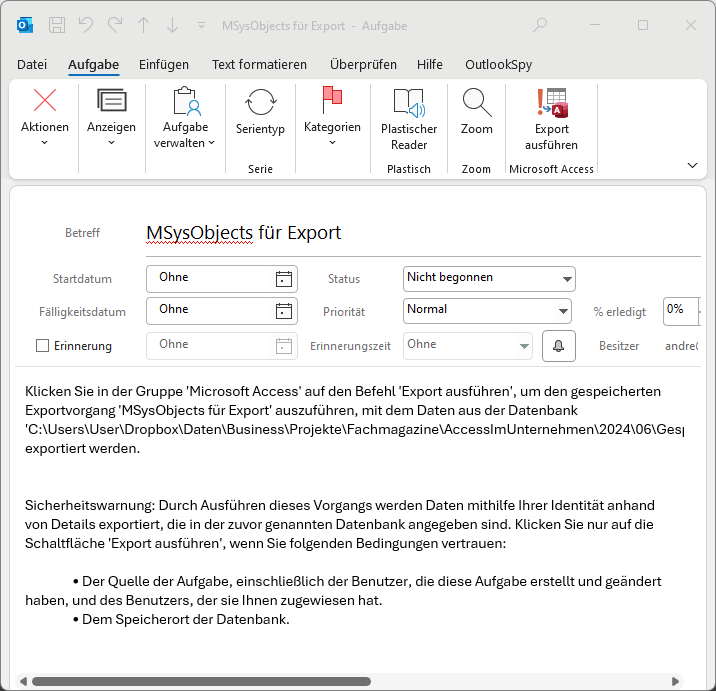This screenshot has height=691, width=716.
Task: Click the Besitzer owner value
Action: pyautogui.click(x=682, y=346)
